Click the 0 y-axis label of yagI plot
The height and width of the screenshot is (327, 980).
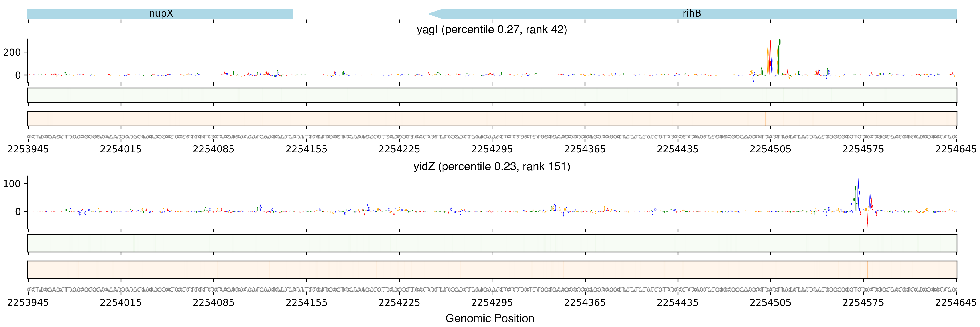tap(18, 75)
